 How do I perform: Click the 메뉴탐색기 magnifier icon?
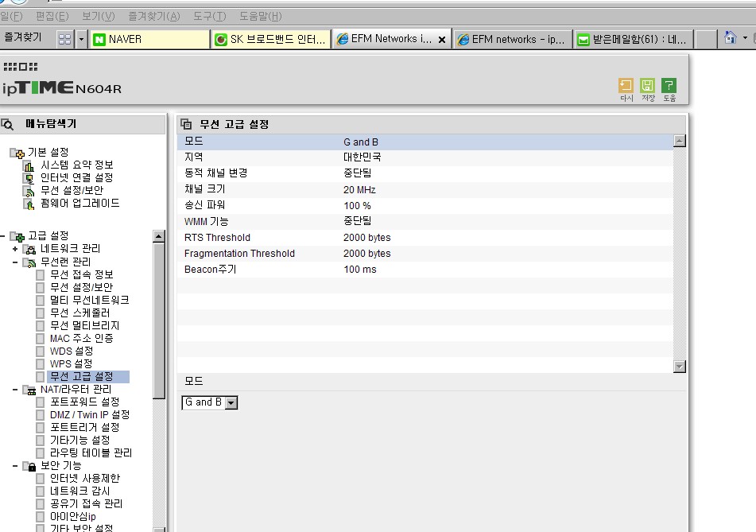[x=8, y=124]
